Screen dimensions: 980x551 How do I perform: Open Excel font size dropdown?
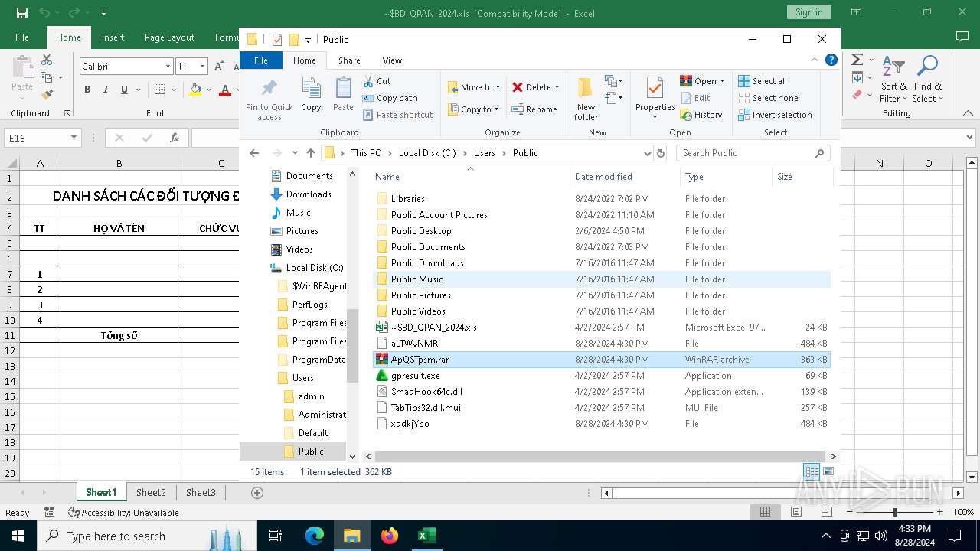202,67
